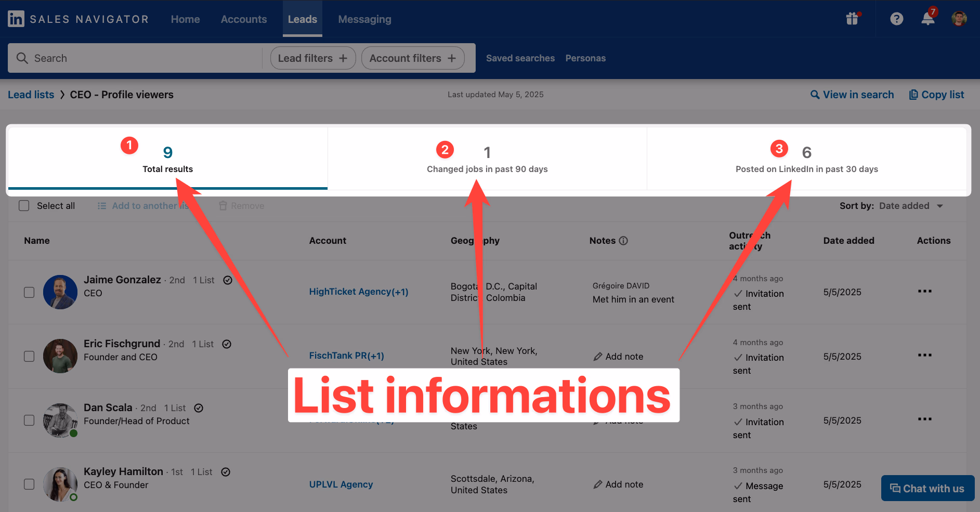Screen dimensions: 980x512
Task: Open the help question mark icon
Action: pos(896,19)
